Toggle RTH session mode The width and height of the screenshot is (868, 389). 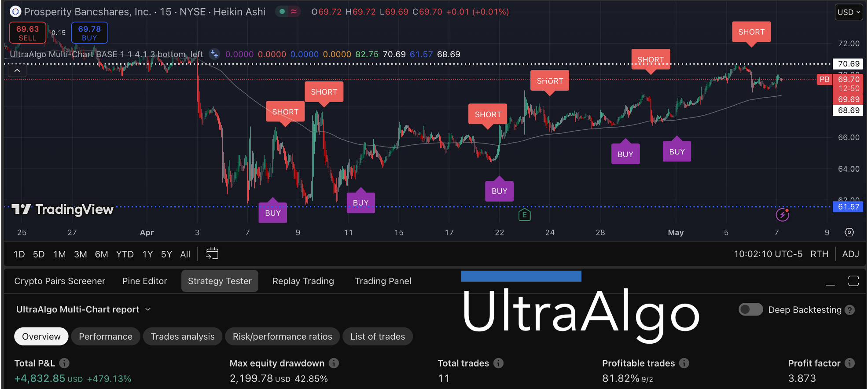click(819, 254)
